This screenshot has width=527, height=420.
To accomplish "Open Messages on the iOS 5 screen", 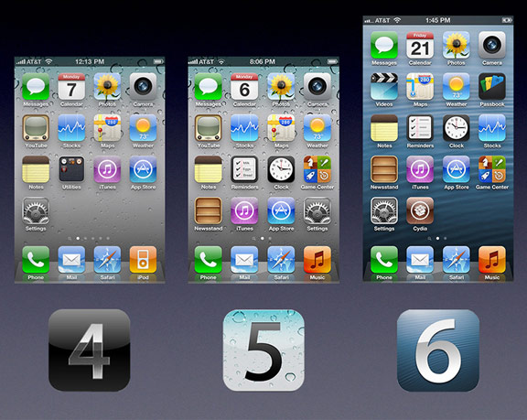I will [209, 86].
